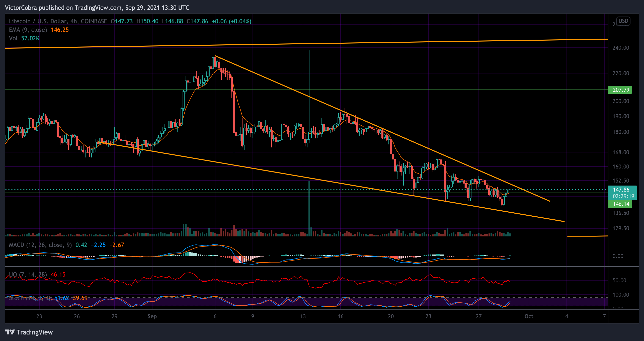Select the MACD (12, 26, close, 9) label
The width and height of the screenshot is (644, 341).
pyautogui.click(x=40, y=245)
